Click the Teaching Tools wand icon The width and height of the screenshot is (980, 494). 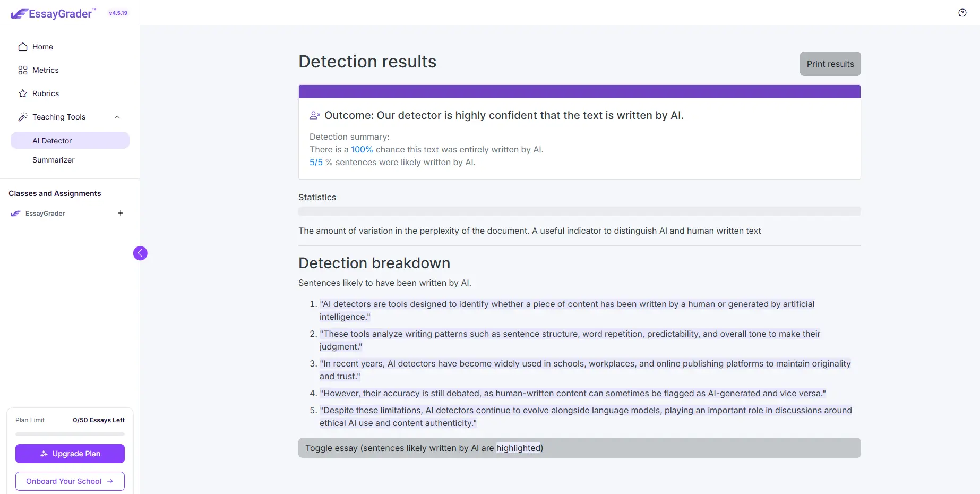click(x=23, y=117)
